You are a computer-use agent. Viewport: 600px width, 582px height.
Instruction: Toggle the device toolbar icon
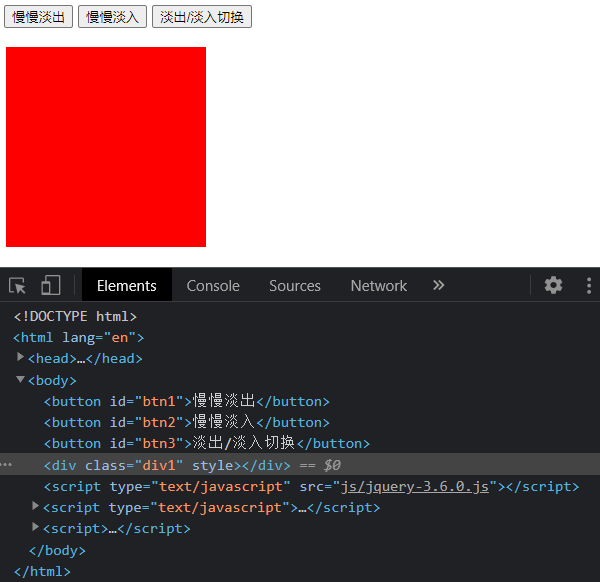click(x=51, y=285)
